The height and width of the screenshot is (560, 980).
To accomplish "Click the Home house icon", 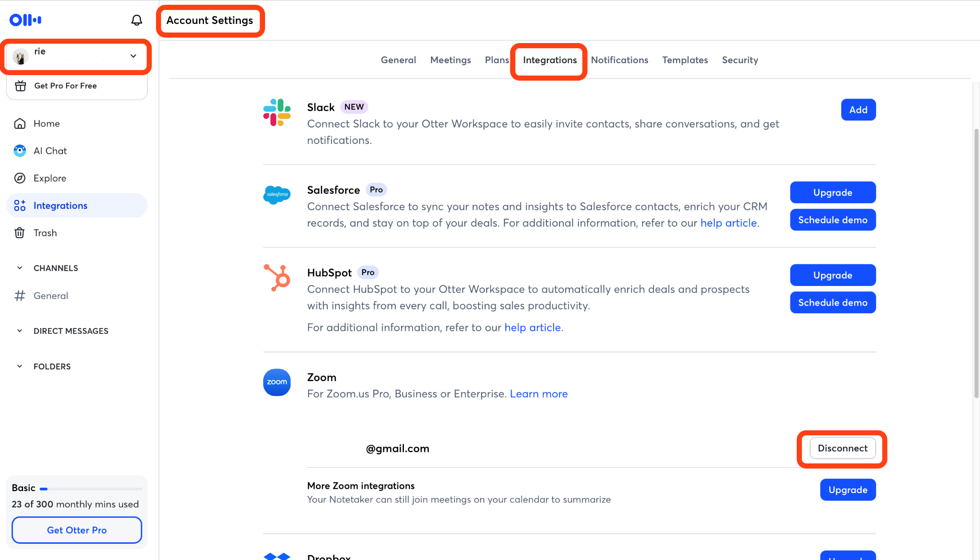I will coord(20,123).
